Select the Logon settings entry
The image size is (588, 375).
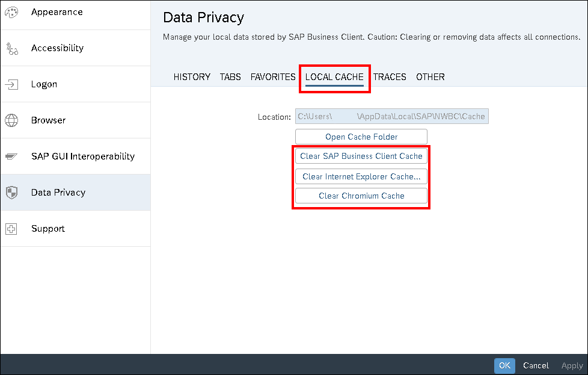click(44, 84)
